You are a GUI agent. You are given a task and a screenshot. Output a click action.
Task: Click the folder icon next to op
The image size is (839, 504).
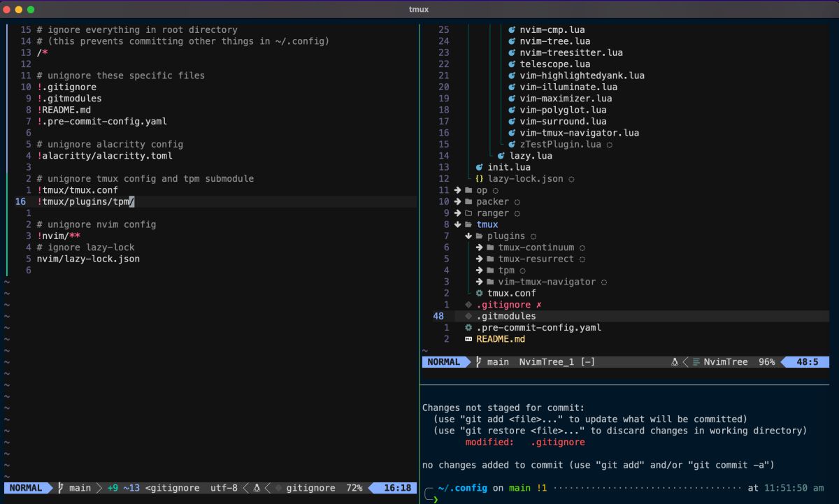(468, 190)
